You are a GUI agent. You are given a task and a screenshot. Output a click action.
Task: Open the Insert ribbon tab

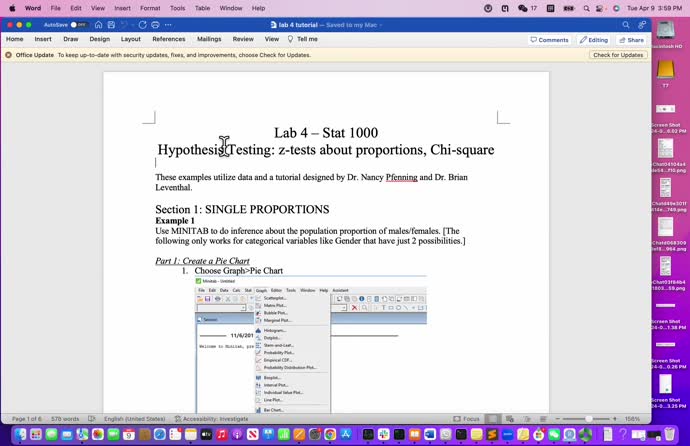pos(43,39)
